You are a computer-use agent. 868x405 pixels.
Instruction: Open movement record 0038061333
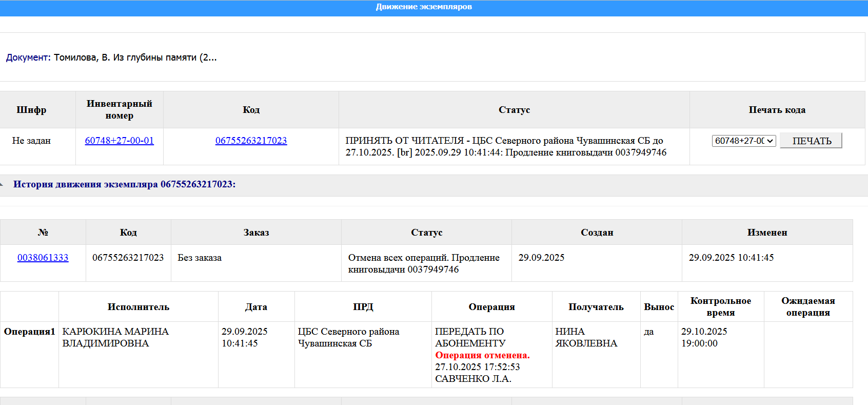pos(43,258)
